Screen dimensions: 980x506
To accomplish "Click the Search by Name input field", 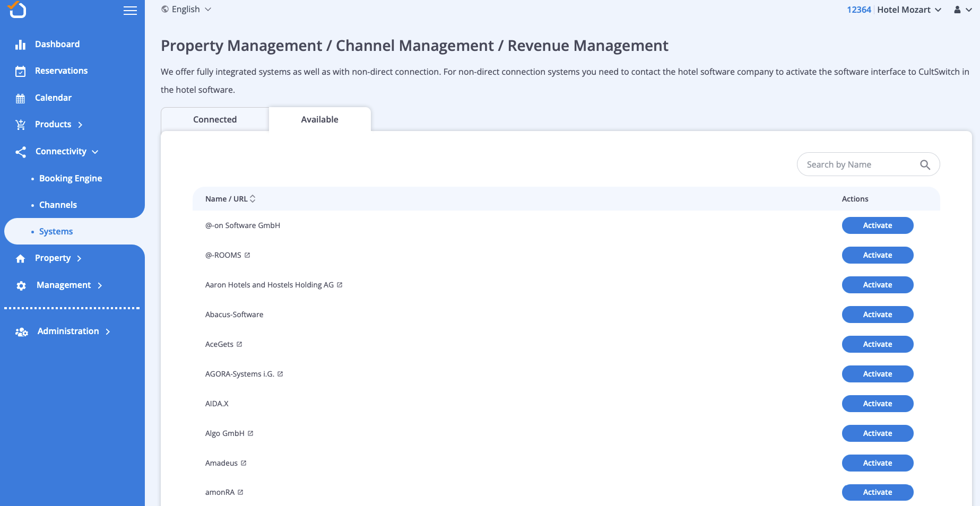I will (858, 164).
